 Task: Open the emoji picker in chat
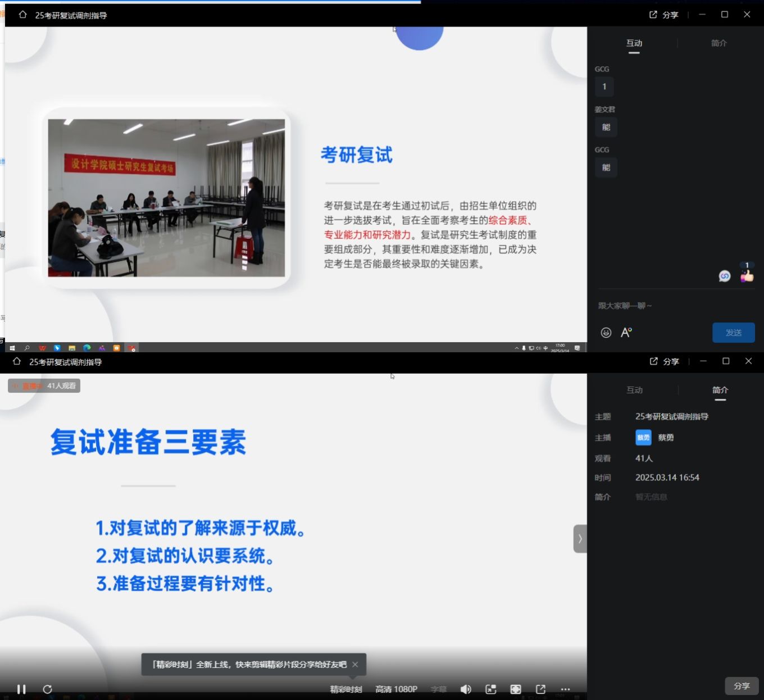[x=606, y=333]
